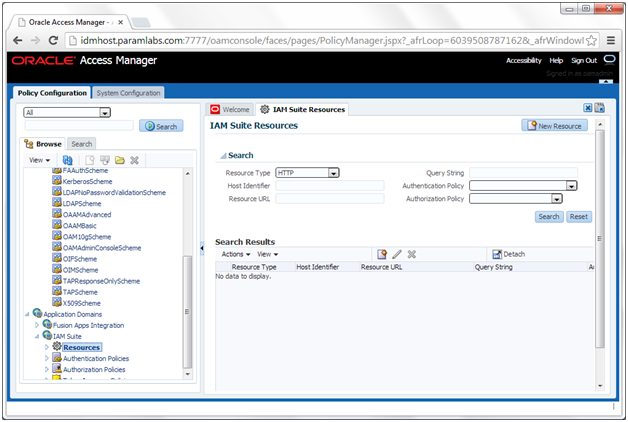Screen dimensions: 628x422
Task: Collapse the left pane with the splitter arrow
Action: point(202,248)
